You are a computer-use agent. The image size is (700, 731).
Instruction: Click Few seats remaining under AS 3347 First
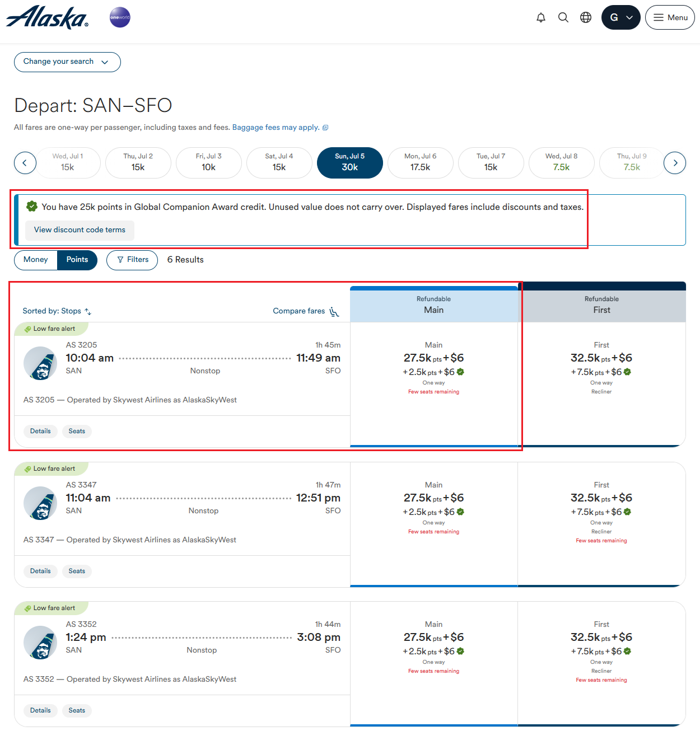click(601, 541)
